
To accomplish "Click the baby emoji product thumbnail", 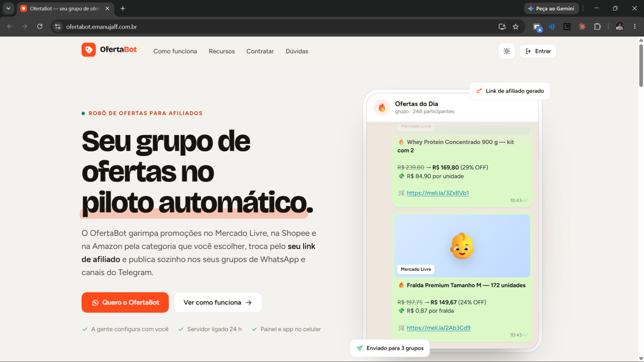I will pyautogui.click(x=462, y=246).
